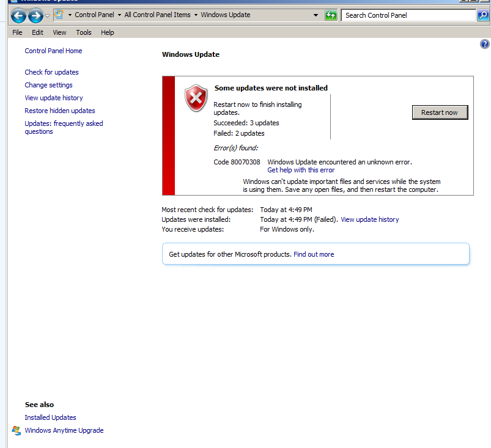This screenshot has width=491, height=448.
Task: Click Check for updates link
Action: 51,72
